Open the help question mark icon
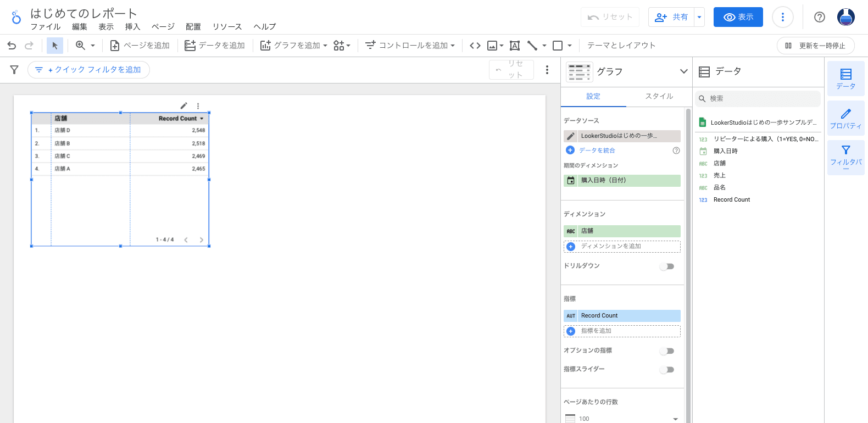Image resolution: width=868 pixels, height=423 pixels. coord(820,17)
